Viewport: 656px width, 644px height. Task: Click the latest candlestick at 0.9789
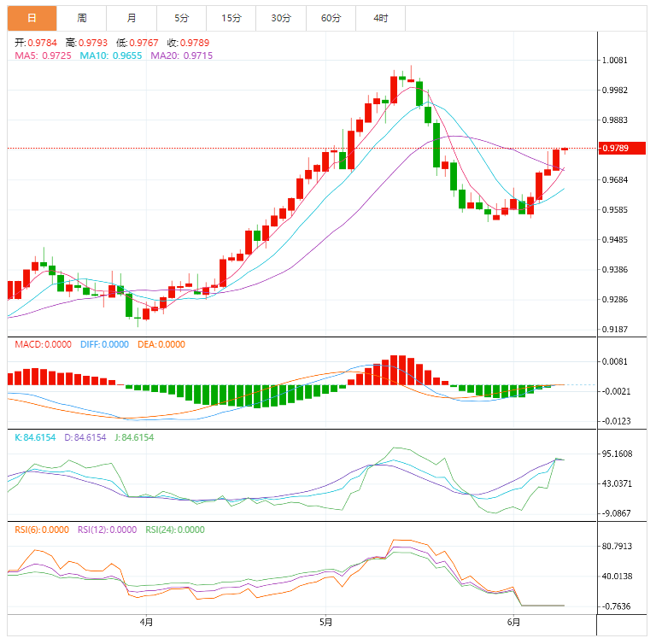[565, 149]
